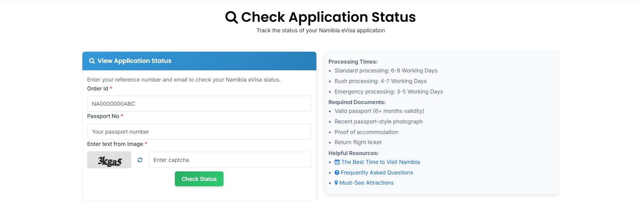The height and width of the screenshot is (203, 644).
Task: Click the Enter text from Image label
Action: click(115, 144)
